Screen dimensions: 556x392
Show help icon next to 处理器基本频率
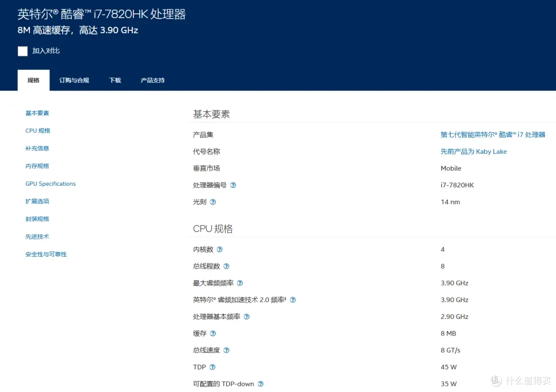point(247,317)
